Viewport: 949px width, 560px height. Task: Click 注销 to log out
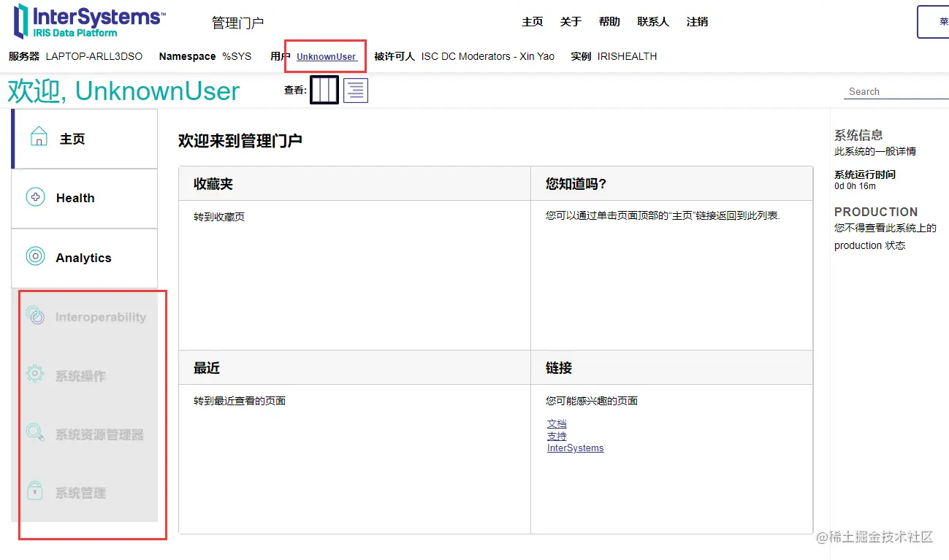click(x=697, y=22)
